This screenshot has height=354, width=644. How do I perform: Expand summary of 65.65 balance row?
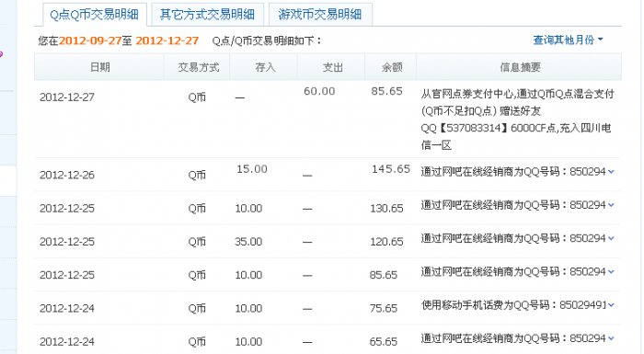[611, 338]
